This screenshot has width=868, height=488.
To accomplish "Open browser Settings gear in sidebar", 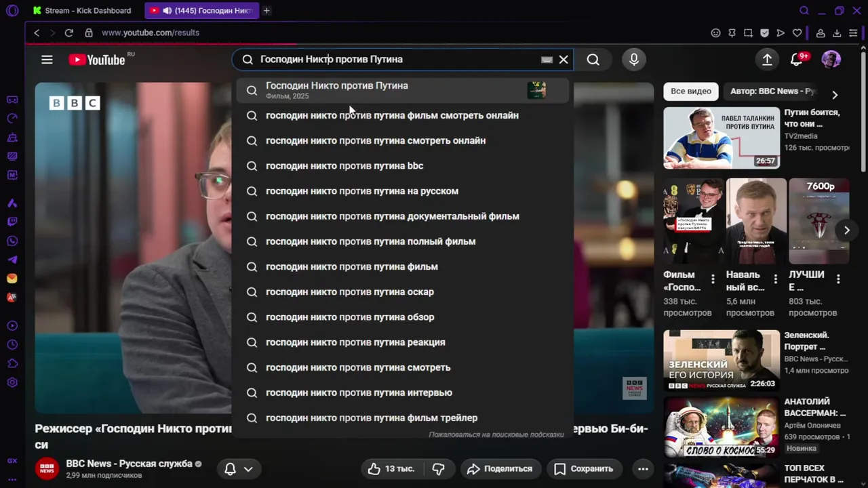I will [x=12, y=383].
